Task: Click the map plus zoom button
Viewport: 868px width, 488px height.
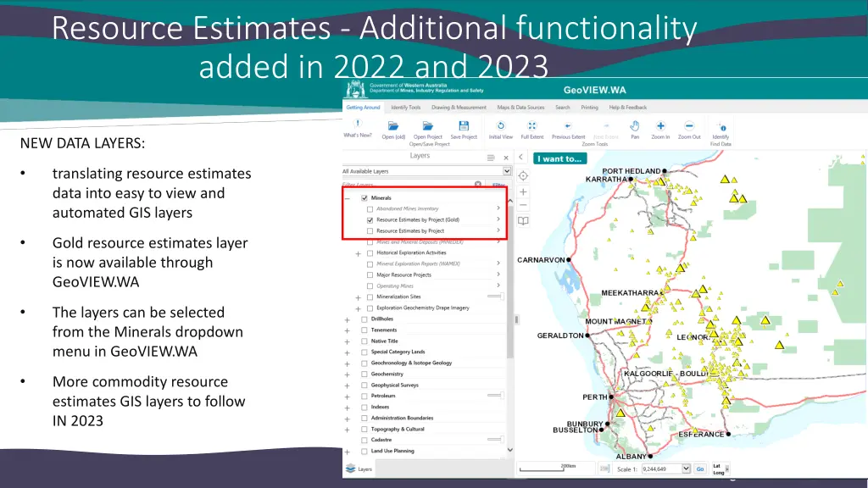Action: [523, 192]
